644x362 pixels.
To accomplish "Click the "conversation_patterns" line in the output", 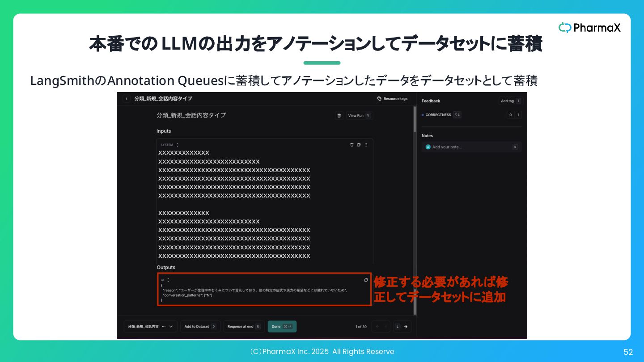I will [187, 295].
